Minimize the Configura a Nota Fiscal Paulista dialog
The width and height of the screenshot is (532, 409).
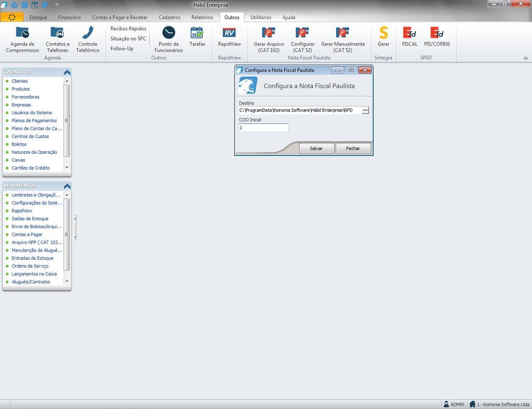click(x=337, y=70)
